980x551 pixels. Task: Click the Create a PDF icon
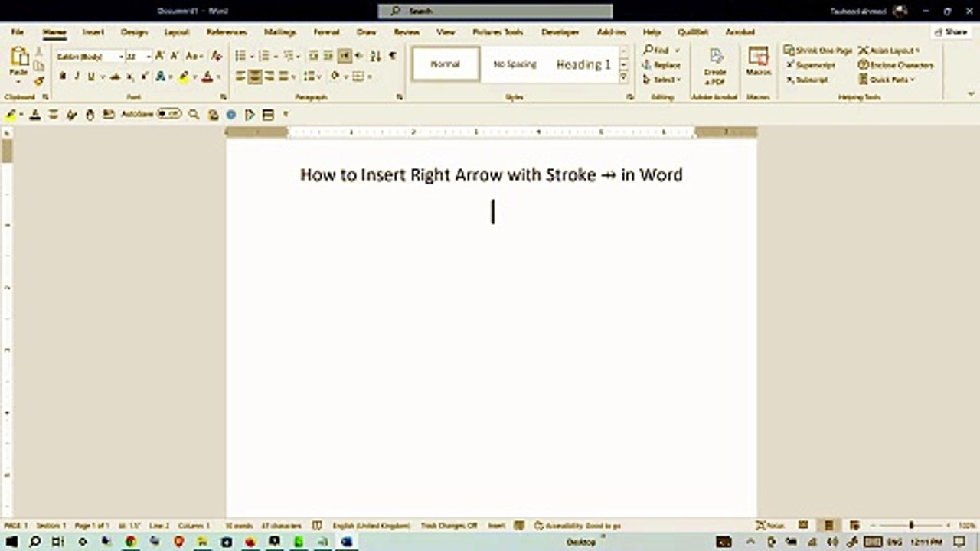(714, 67)
